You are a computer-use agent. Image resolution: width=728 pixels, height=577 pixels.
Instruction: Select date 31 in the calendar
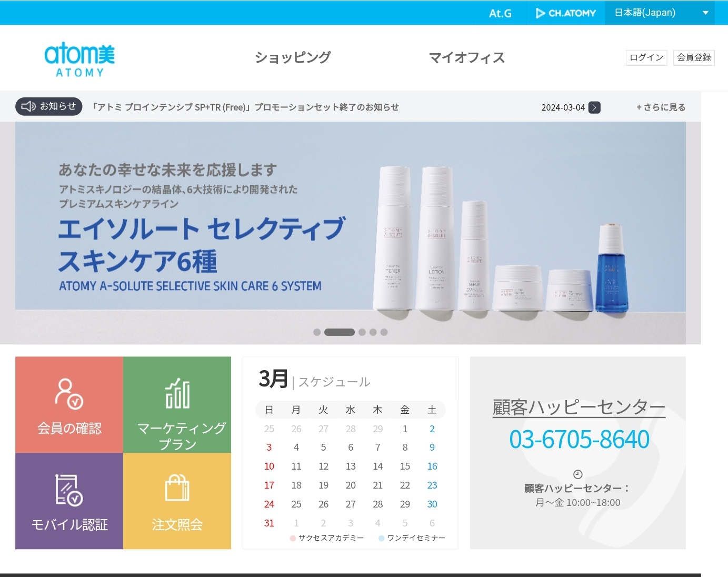coord(269,523)
